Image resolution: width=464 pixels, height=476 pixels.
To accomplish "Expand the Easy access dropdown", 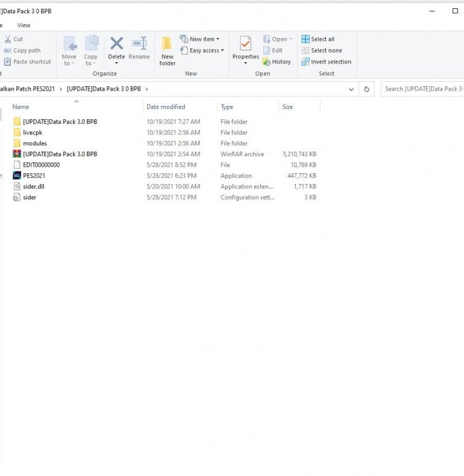I will [x=202, y=51].
